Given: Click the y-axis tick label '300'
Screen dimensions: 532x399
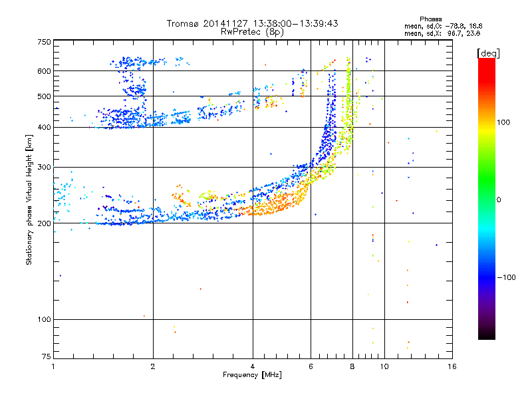Looking at the screenshot, I should tap(44, 168).
